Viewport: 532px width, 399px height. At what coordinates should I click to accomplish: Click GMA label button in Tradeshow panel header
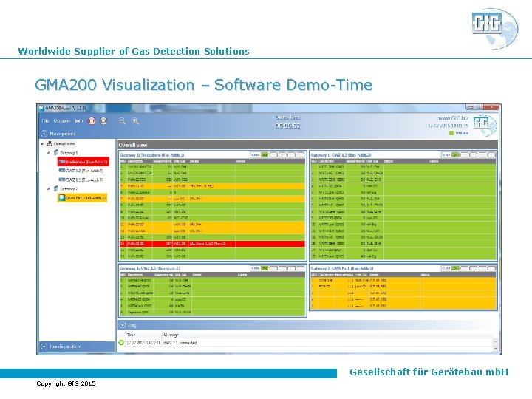pyautogui.click(x=256, y=154)
